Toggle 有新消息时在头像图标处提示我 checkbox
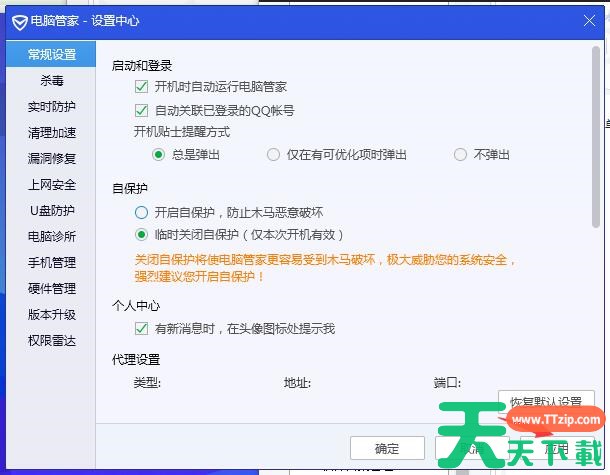 coord(141,329)
